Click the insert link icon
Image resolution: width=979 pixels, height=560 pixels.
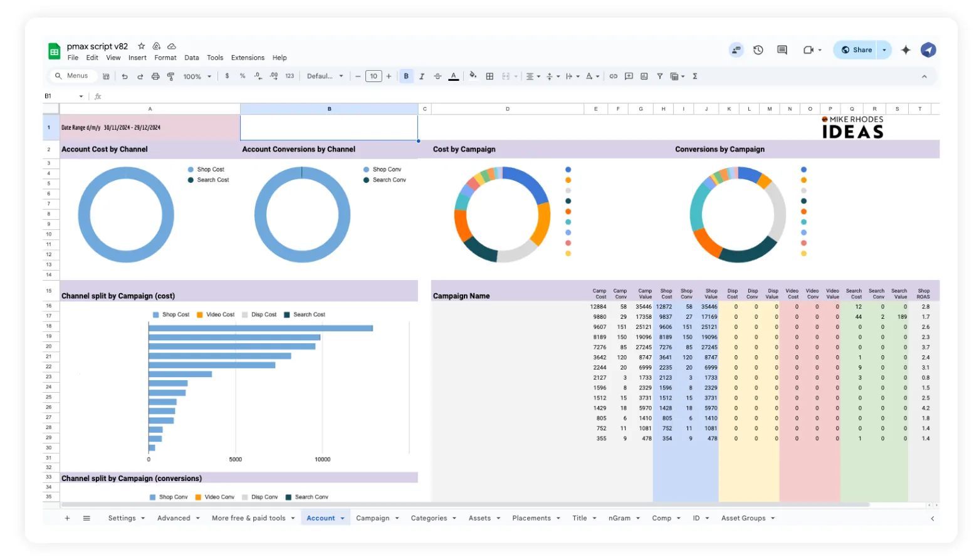(x=613, y=76)
